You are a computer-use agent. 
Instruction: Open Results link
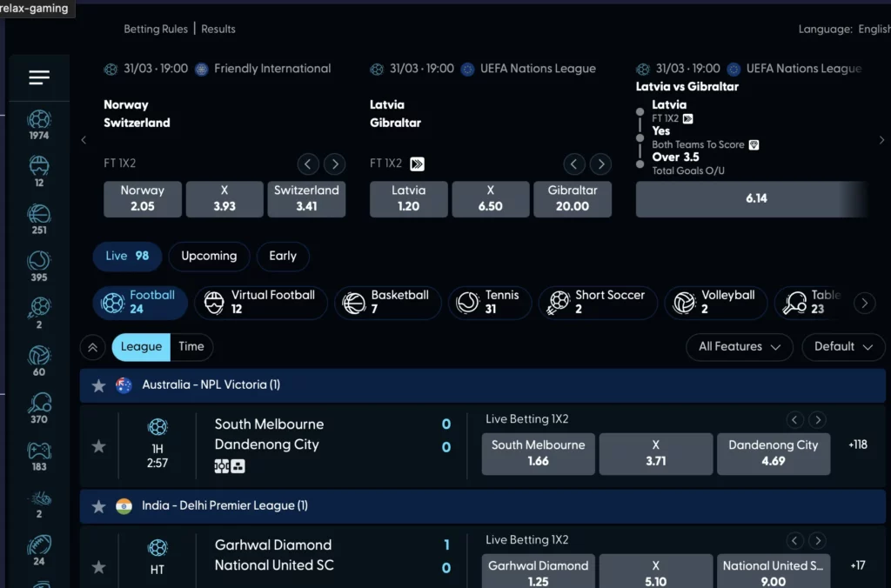tap(218, 29)
